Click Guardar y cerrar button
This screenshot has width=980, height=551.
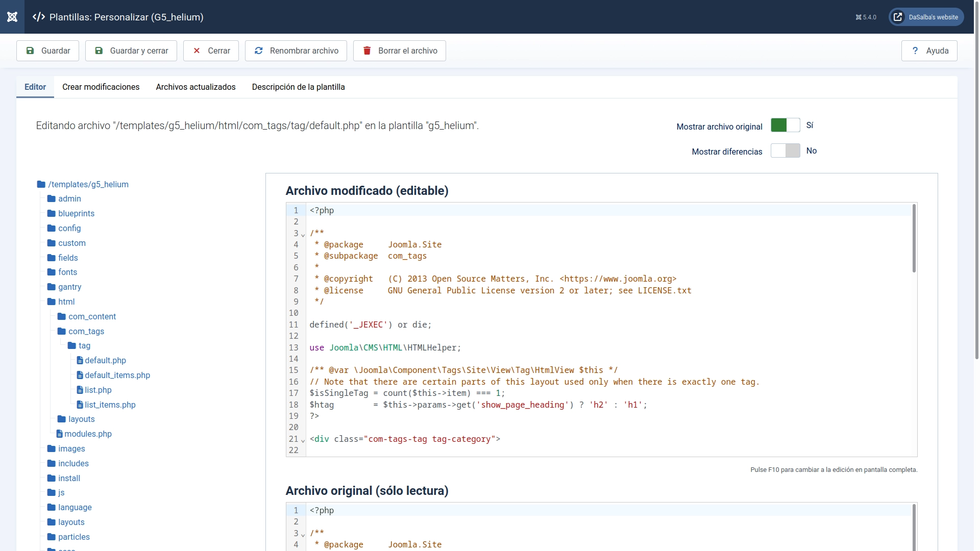coord(131,51)
